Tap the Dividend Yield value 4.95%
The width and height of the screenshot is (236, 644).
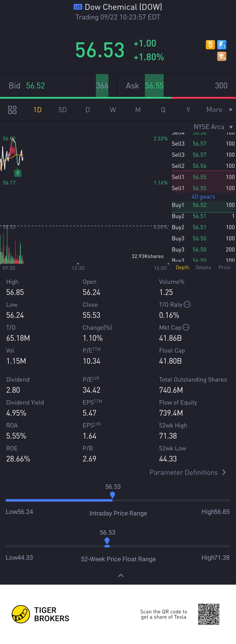click(16, 413)
